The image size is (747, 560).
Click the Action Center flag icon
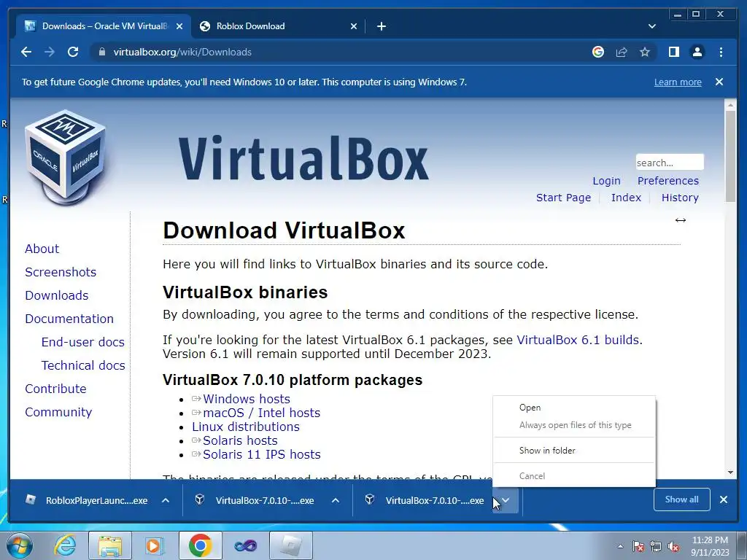click(x=638, y=546)
